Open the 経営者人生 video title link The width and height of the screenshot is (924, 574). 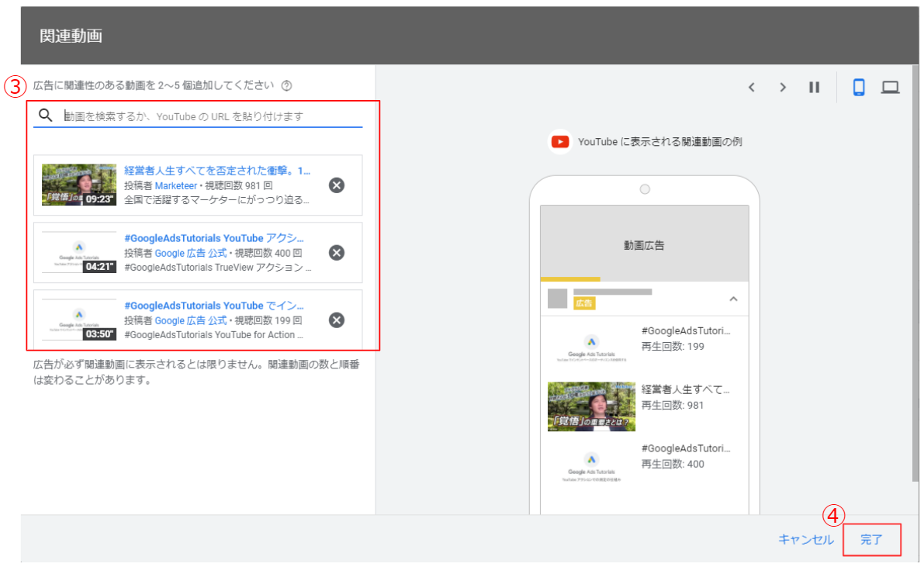click(x=216, y=171)
